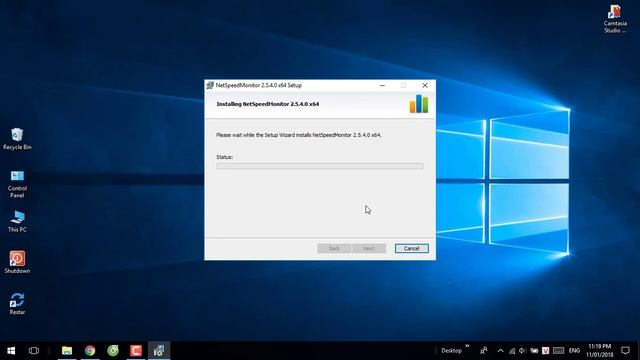Minimize the NetSpeedMonitor Setup window
Image resolution: width=640 pixels, height=360 pixels.
382,85
